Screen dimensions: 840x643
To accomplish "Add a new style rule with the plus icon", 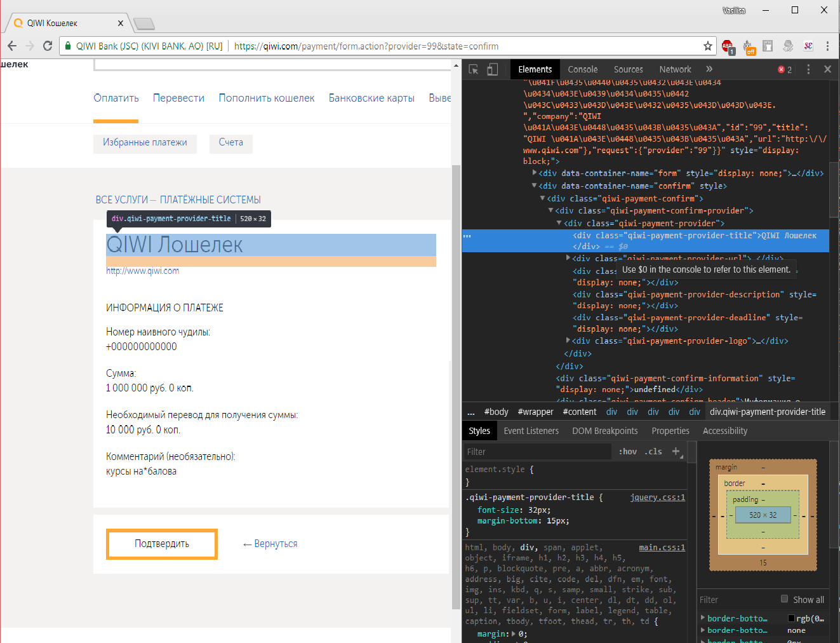I will coord(676,451).
